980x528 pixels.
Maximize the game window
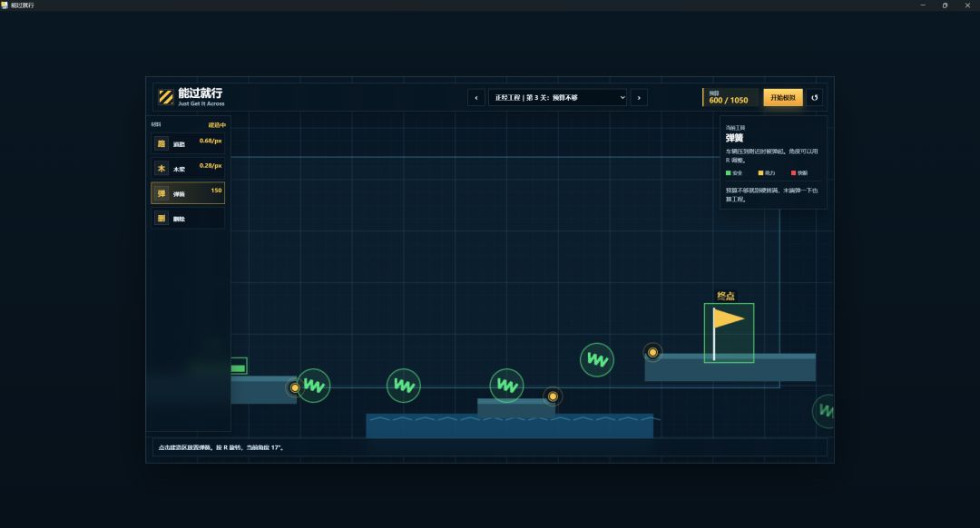pyautogui.click(x=945, y=5)
